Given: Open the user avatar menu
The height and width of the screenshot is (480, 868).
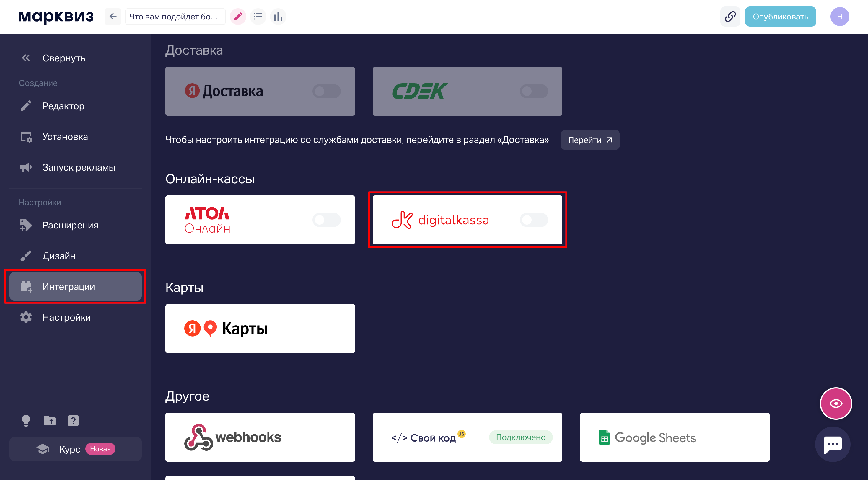Looking at the screenshot, I should (839, 17).
